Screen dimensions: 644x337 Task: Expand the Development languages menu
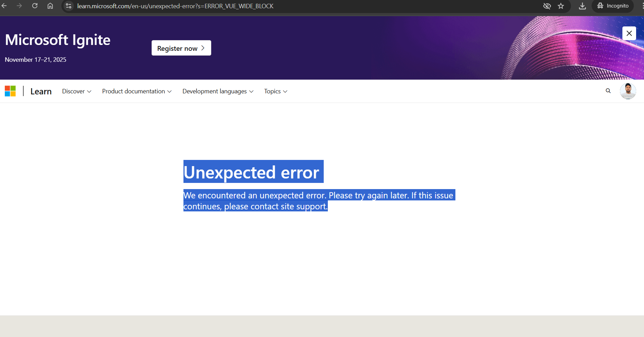tap(218, 91)
